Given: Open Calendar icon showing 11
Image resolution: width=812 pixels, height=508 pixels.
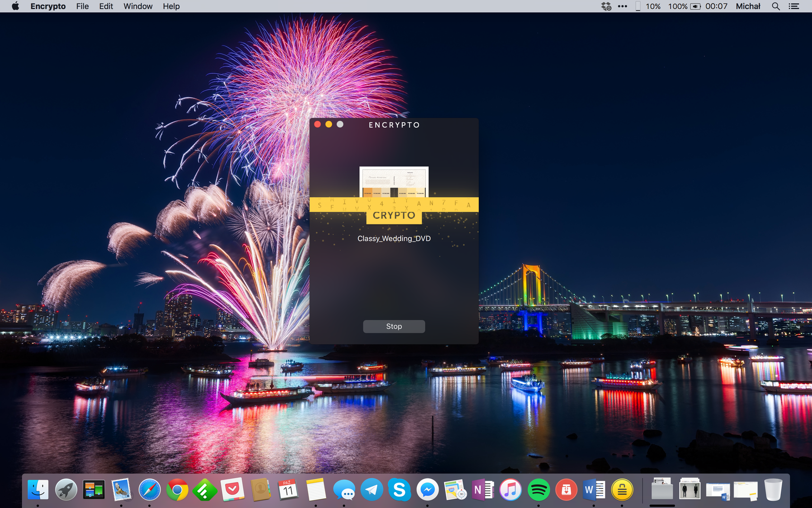Looking at the screenshot, I should point(288,490).
